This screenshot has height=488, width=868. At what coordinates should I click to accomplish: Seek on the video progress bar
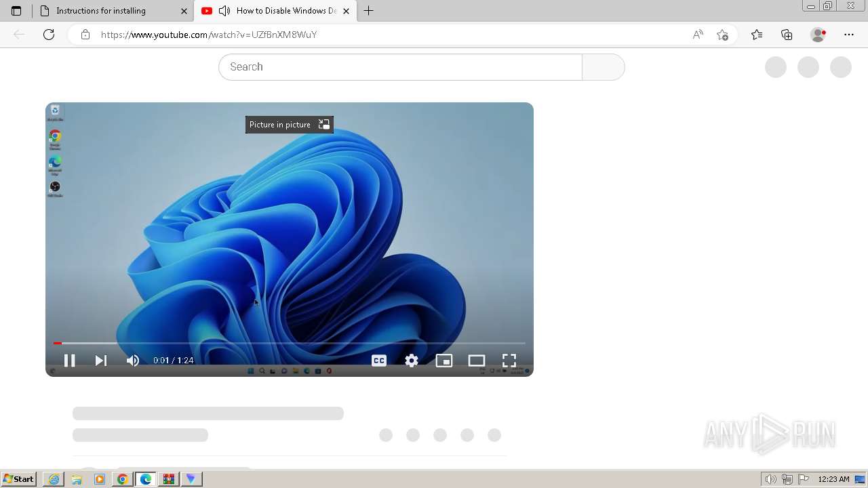(290, 343)
